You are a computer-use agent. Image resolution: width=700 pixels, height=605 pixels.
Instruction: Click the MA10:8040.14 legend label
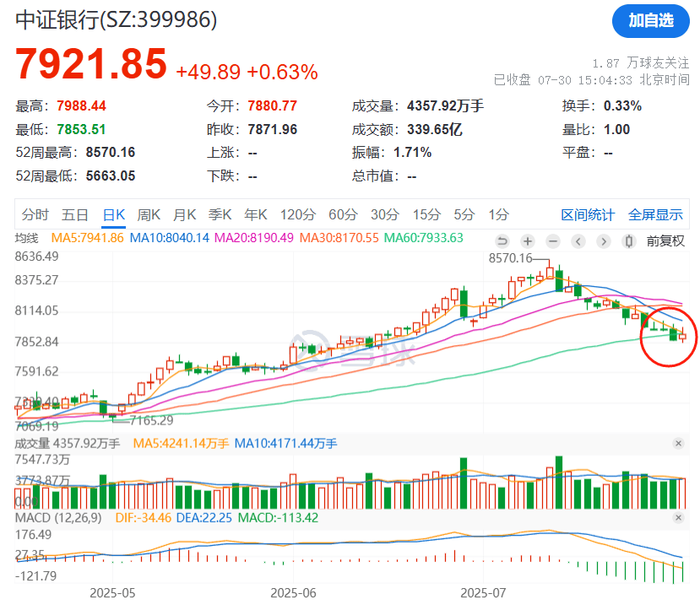[169, 238]
